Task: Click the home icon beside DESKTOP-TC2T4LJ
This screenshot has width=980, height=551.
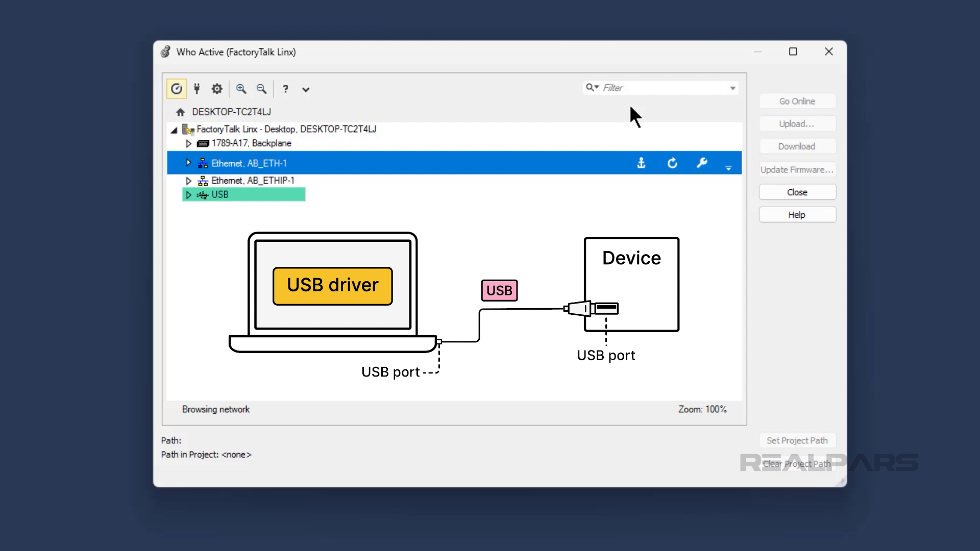Action: pyautogui.click(x=180, y=112)
